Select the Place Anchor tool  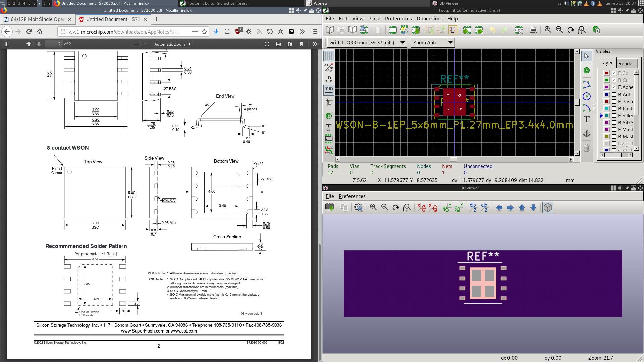point(586,134)
